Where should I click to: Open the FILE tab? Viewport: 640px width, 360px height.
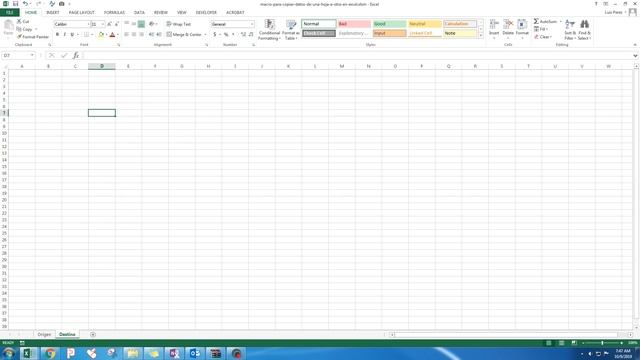pos(9,12)
